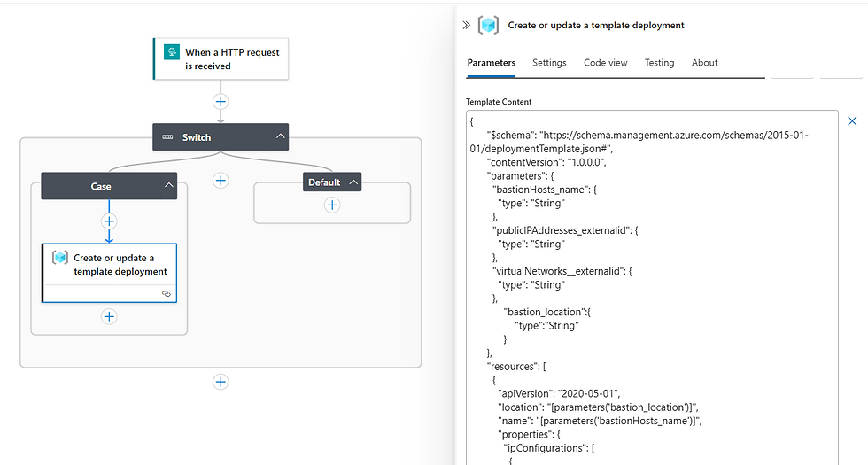Click the Azure Resource Manager cube icon in panel header
Viewport: 868px width, 465px height.
click(x=488, y=25)
